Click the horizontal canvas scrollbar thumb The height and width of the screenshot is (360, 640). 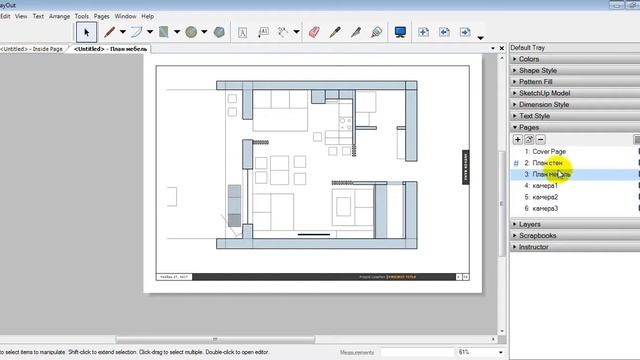click(215, 339)
